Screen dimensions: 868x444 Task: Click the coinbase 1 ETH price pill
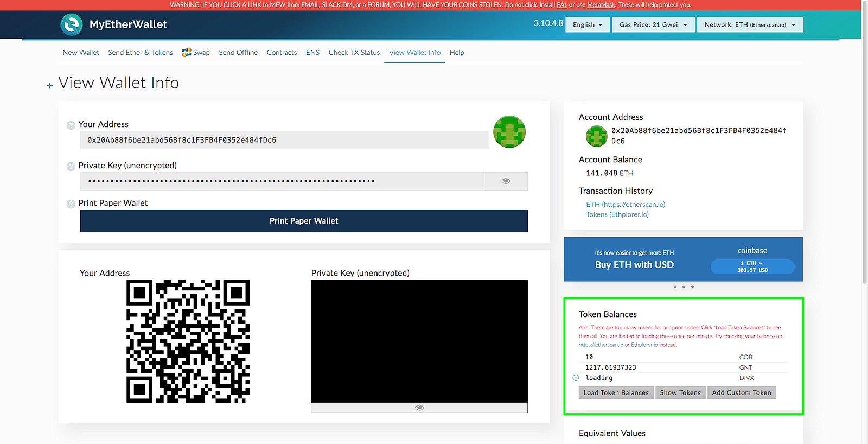click(x=752, y=267)
